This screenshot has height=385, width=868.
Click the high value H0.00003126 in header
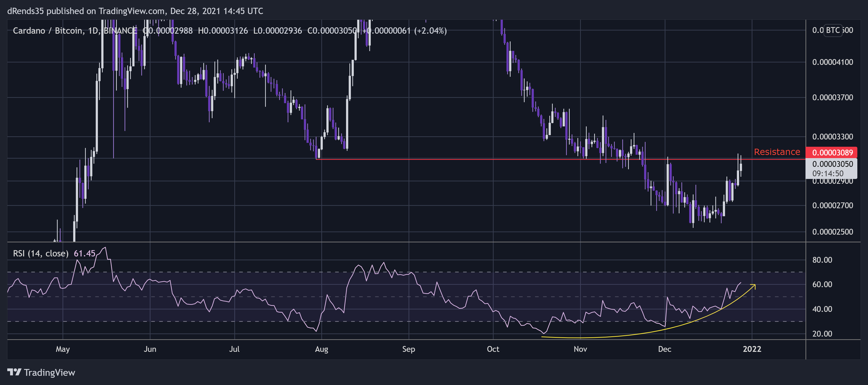coord(223,31)
